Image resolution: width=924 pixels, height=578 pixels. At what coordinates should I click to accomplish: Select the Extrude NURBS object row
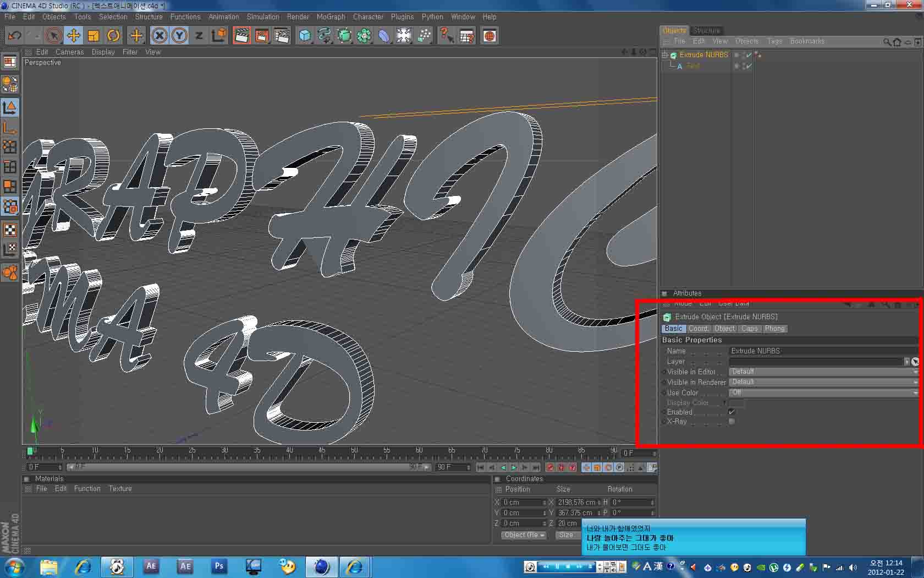tap(703, 55)
